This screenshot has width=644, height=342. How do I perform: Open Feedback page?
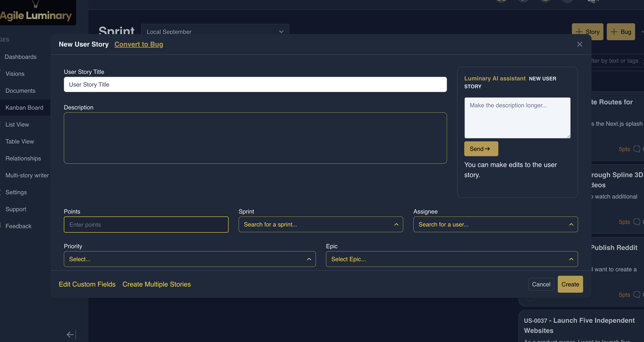pos(18,226)
